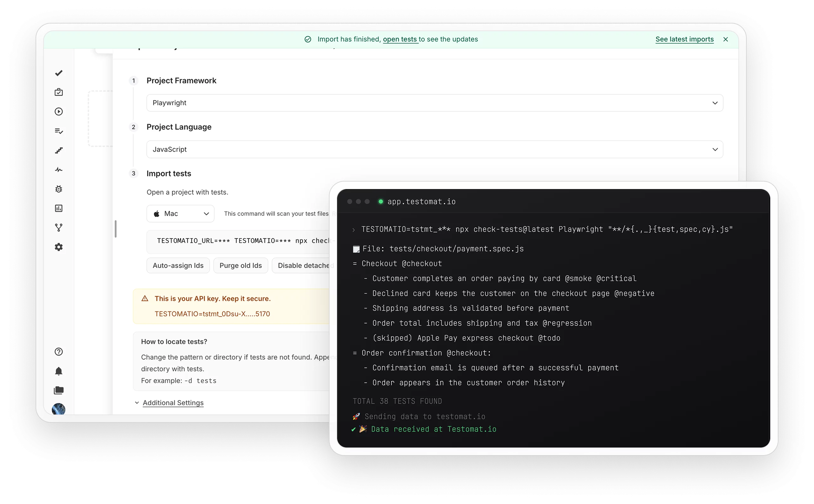Click the user avatar in the sidebar
The image size is (814, 504).
[59, 409]
